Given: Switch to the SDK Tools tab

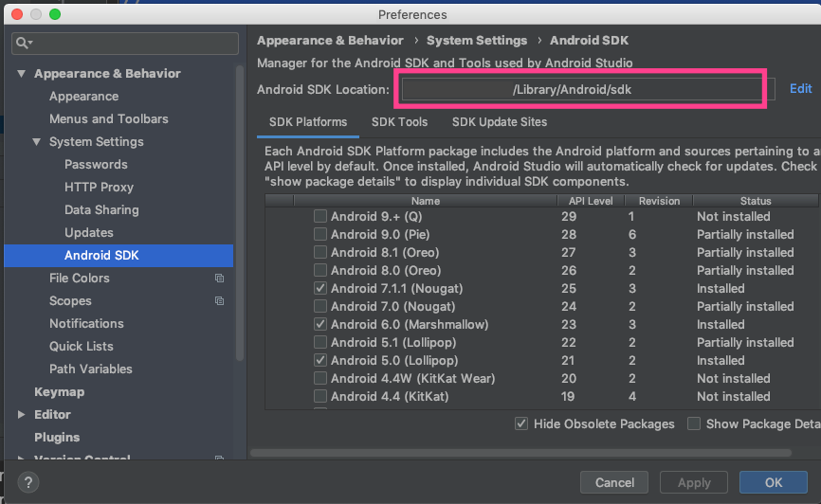Looking at the screenshot, I should point(399,122).
